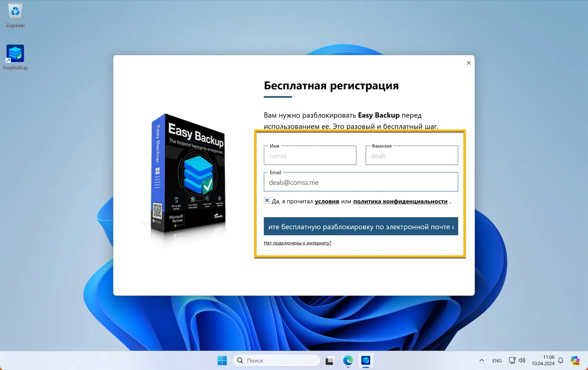
Task: Select the EasyBackup icon on the taskbar
Action: [366, 361]
